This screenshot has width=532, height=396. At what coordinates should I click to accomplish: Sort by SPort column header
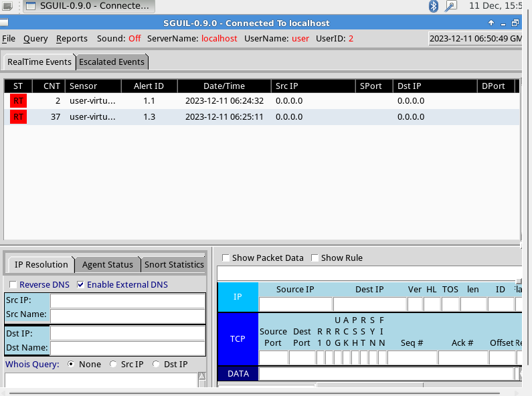[x=374, y=86]
